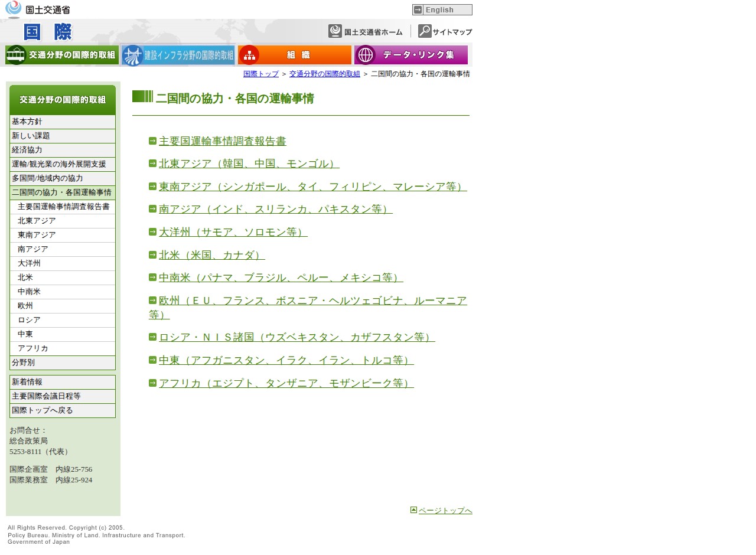Open sidebar sub-item 北東アジア
The image size is (756, 555).
click(x=63, y=221)
